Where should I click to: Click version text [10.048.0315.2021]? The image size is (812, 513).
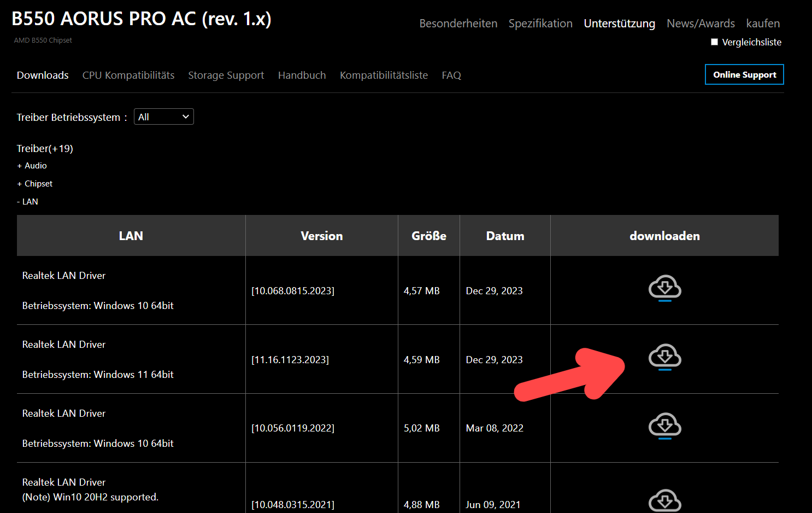[x=293, y=505]
